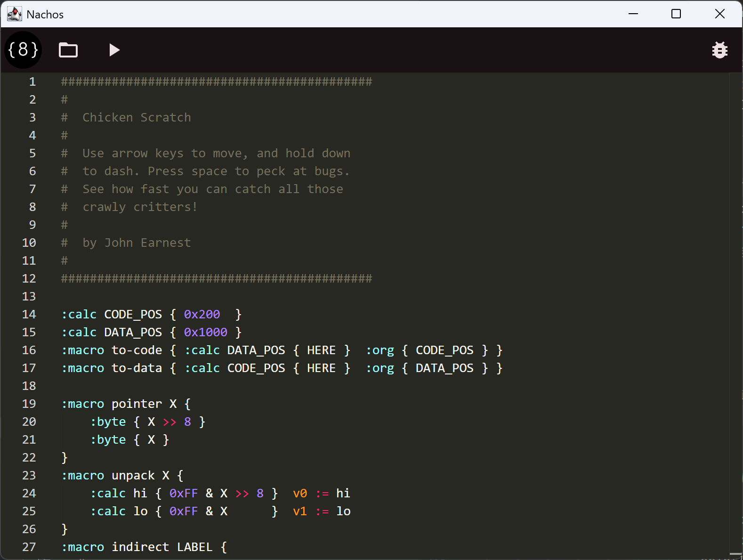Click ':calc' keyword on line 14

[x=79, y=314]
